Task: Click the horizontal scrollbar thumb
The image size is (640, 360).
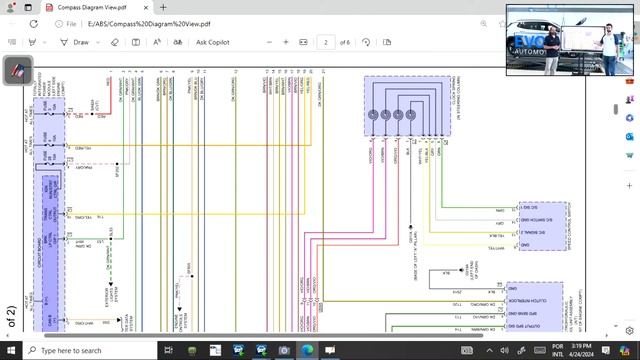Action: tap(264, 336)
